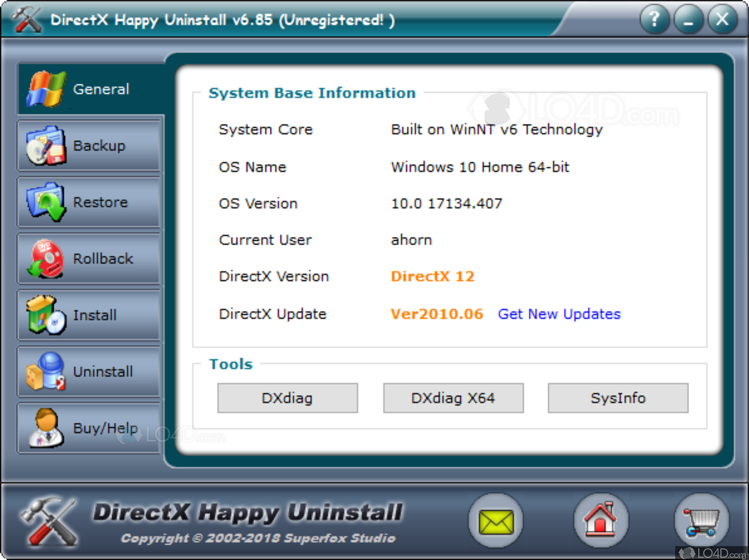
Task: Follow the Get New Updates link
Action: [559, 314]
